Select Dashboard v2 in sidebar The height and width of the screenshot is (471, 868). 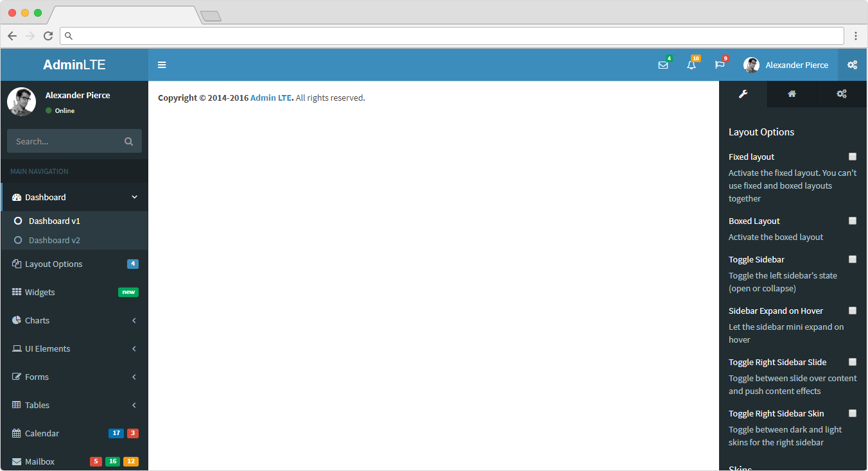coord(55,240)
